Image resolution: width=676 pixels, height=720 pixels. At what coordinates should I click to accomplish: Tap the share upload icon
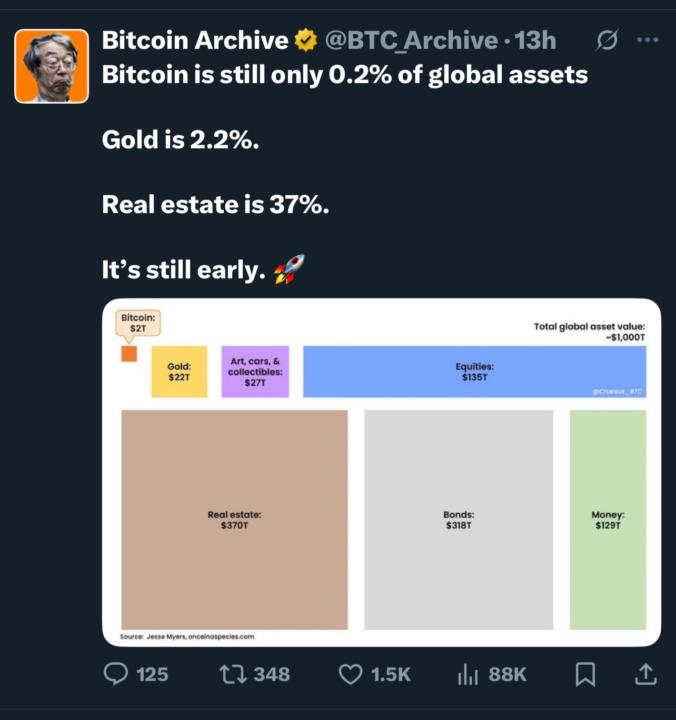coord(646,674)
